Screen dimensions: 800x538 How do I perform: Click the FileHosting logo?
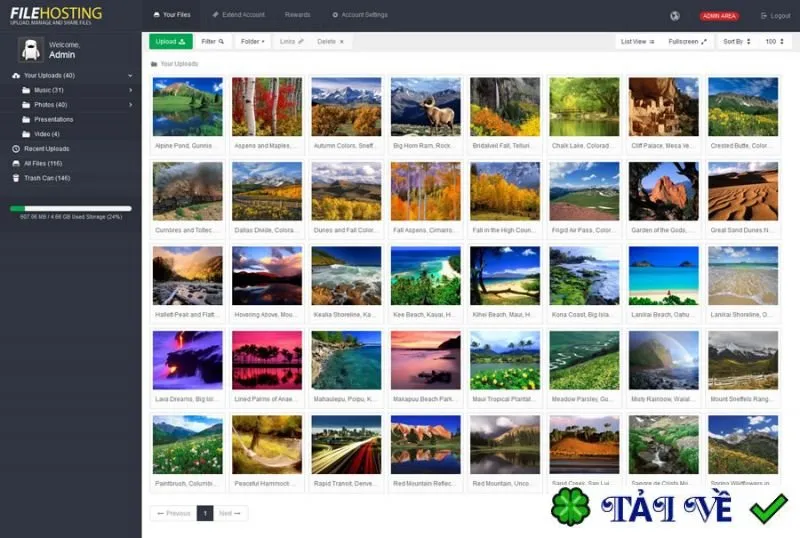tap(56, 15)
